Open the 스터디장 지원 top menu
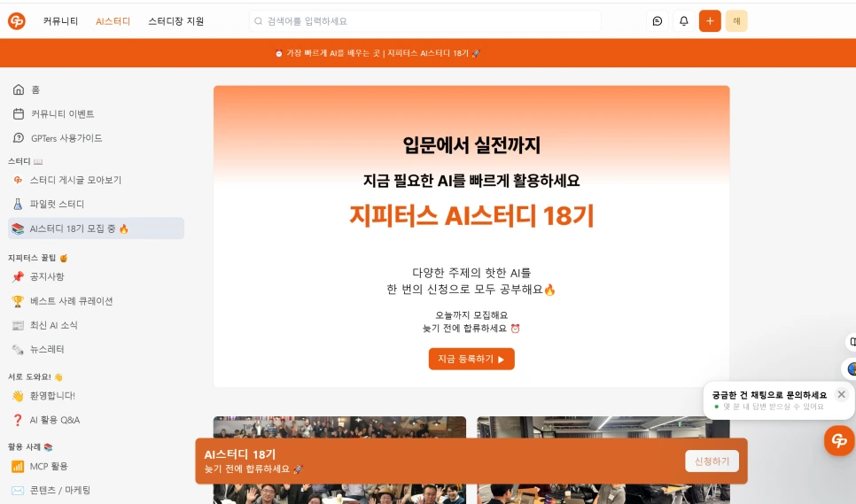 pyautogui.click(x=176, y=21)
